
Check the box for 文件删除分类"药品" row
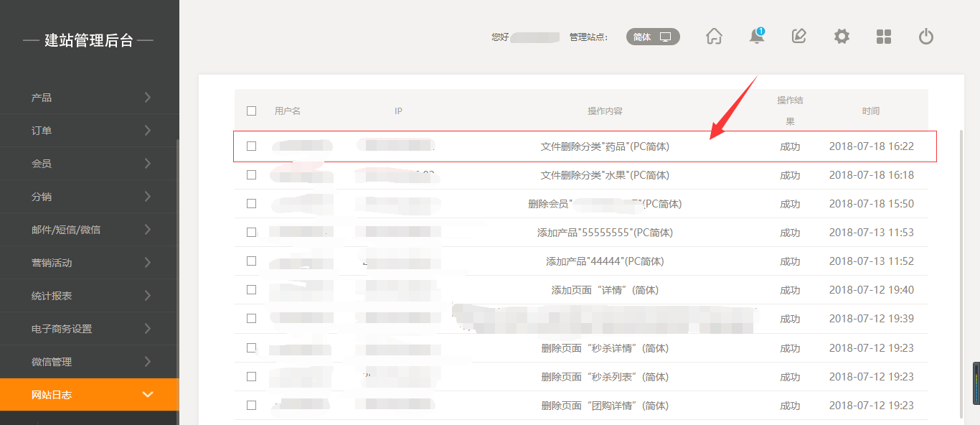click(251, 146)
